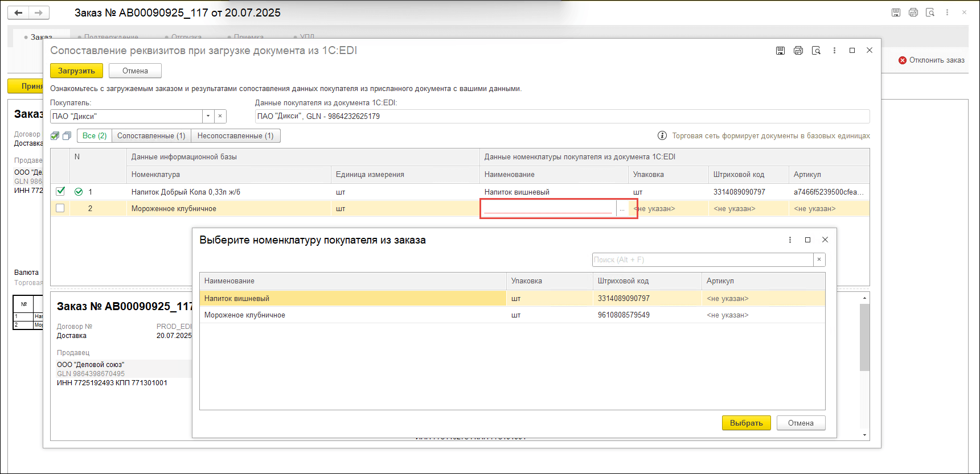Click the yellow Загрузить button
Screen dimensions: 980x474
76,71
